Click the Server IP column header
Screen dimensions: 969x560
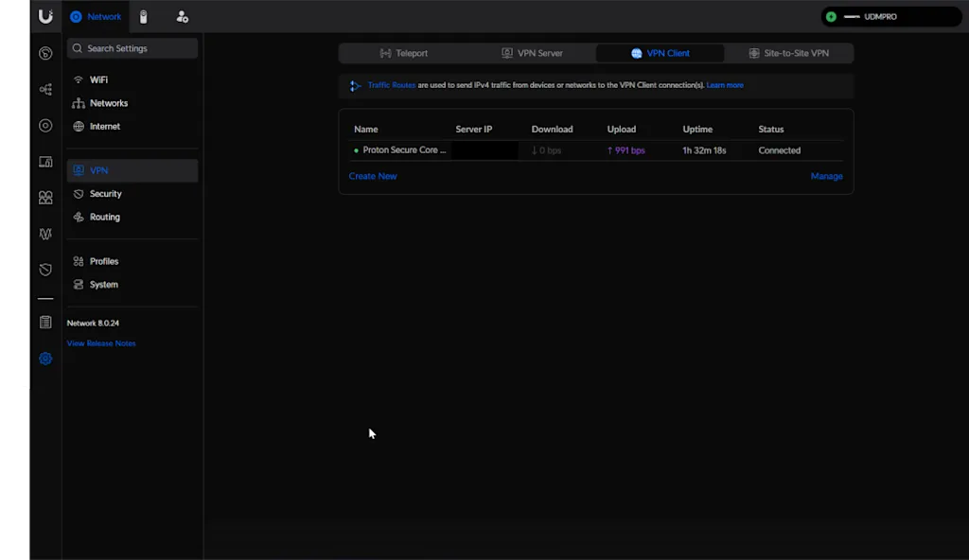tap(474, 130)
